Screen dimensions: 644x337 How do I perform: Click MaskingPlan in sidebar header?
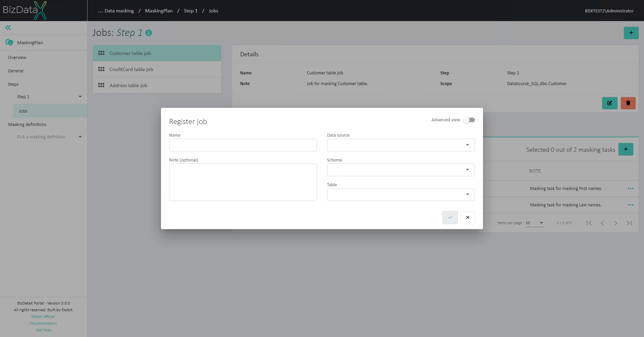pyautogui.click(x=30, y=43)
